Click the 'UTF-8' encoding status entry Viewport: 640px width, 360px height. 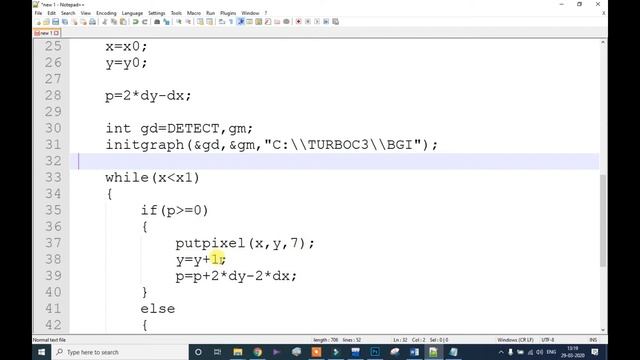[x=548, y=340]
